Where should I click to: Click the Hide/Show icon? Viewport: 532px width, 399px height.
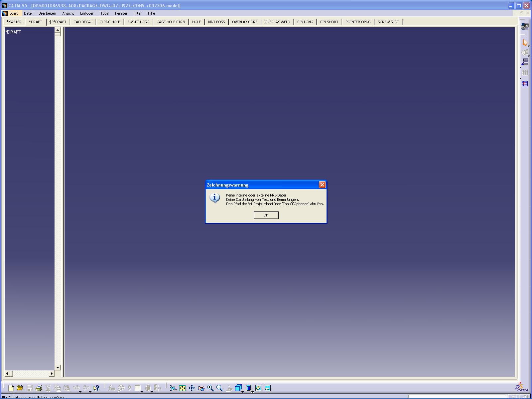coord(258,388)
